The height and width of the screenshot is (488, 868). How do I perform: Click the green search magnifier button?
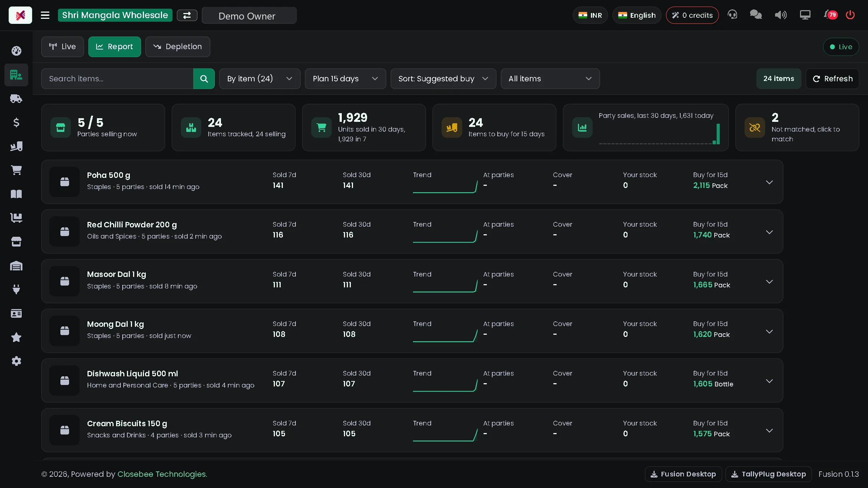tap(204, 79)
